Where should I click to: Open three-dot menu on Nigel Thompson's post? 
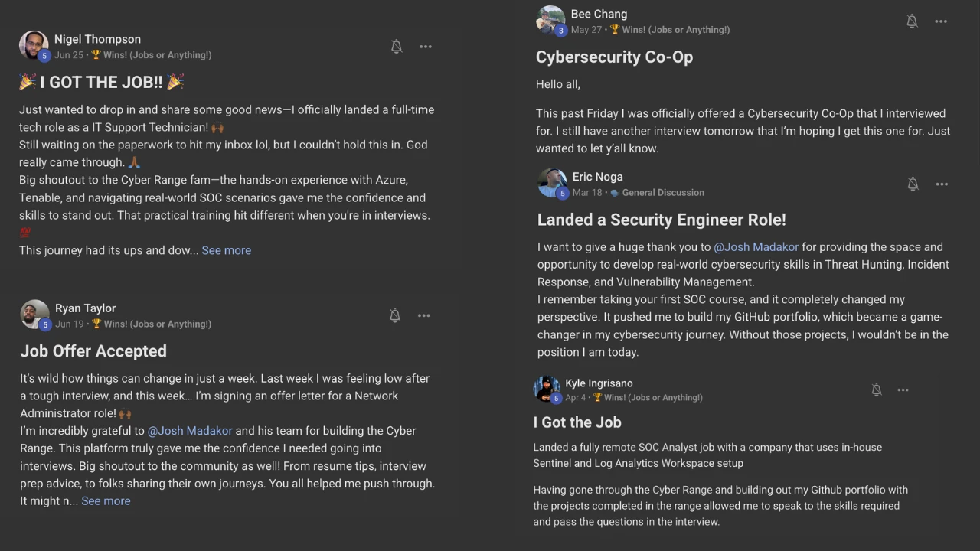[x=426, y=47]
